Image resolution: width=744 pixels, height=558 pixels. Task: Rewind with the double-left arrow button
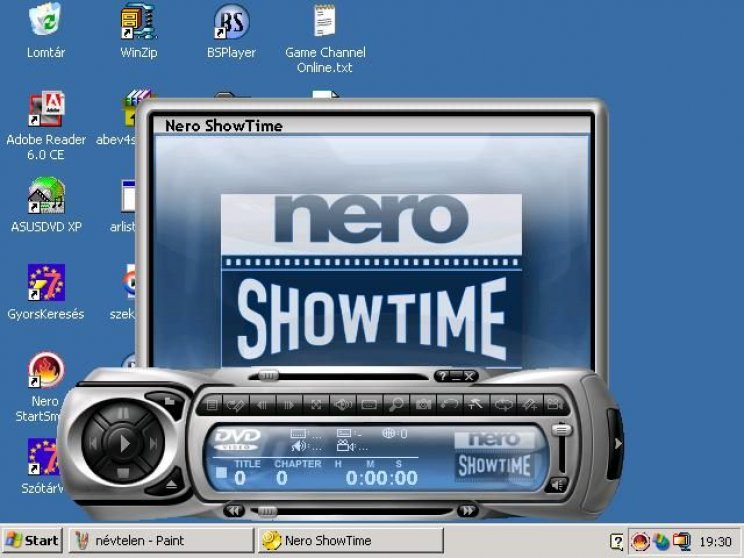click(x=233, y=511)
